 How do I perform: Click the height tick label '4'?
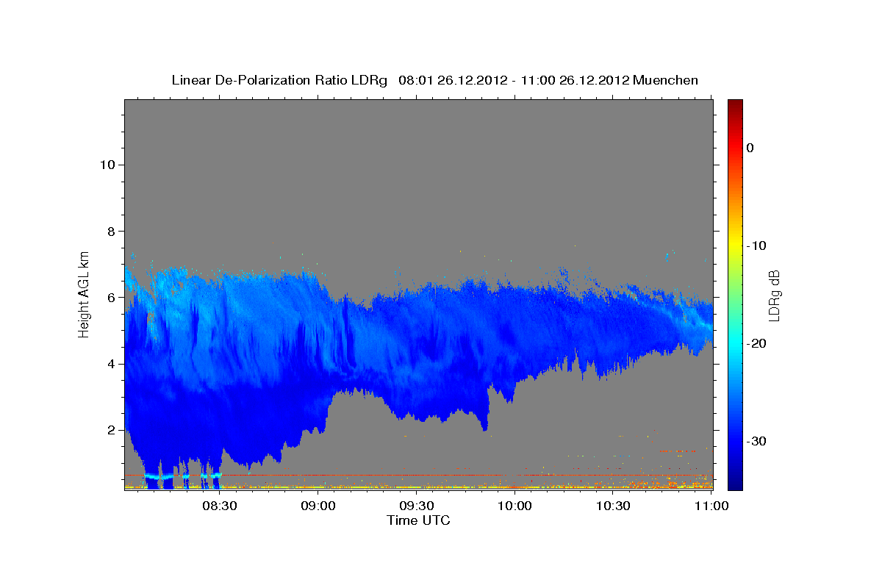[x=110, y=363]
